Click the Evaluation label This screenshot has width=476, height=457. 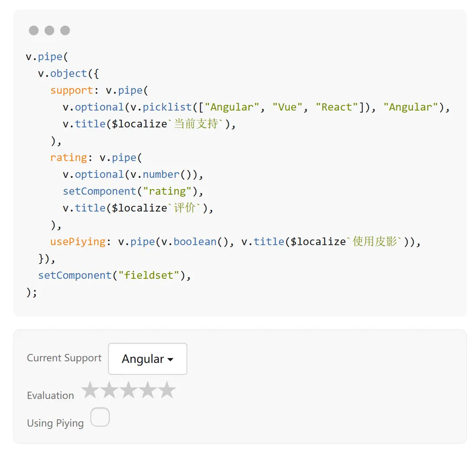point(50,395)
